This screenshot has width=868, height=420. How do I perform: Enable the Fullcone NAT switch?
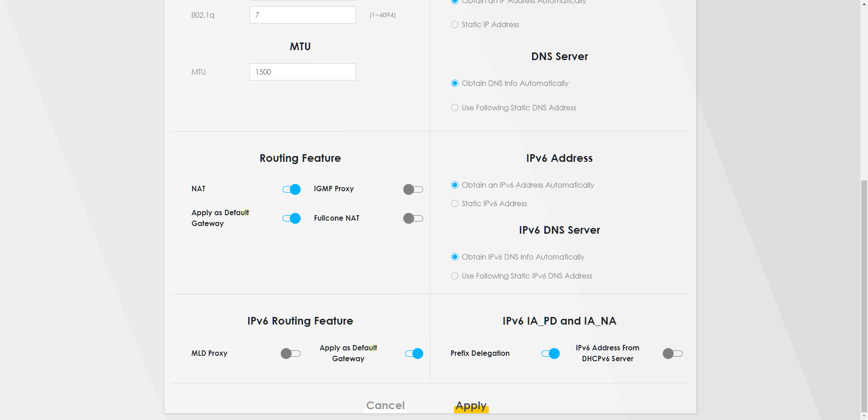coord(413,218)
